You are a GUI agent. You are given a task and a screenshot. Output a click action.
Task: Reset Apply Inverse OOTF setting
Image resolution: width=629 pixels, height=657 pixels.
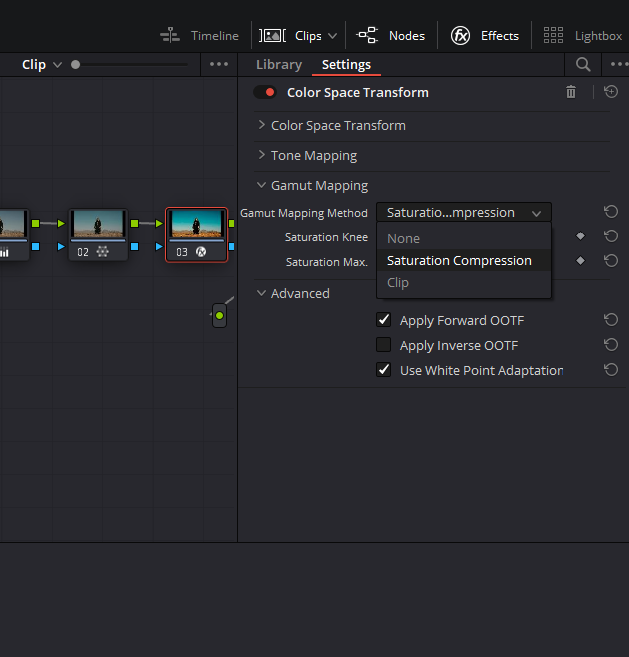(x=611, y=345)
